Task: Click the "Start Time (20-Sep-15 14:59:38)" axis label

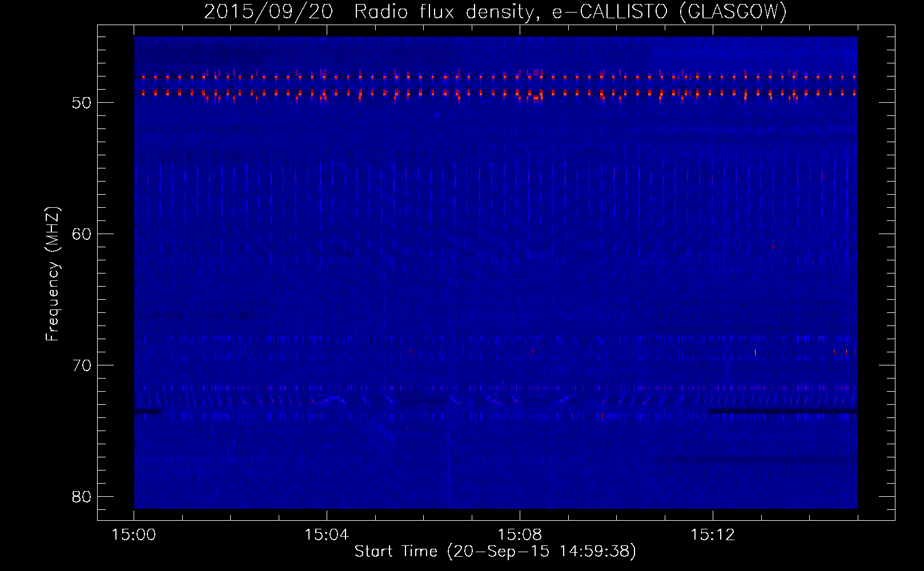Action: [x=495, y=552]
